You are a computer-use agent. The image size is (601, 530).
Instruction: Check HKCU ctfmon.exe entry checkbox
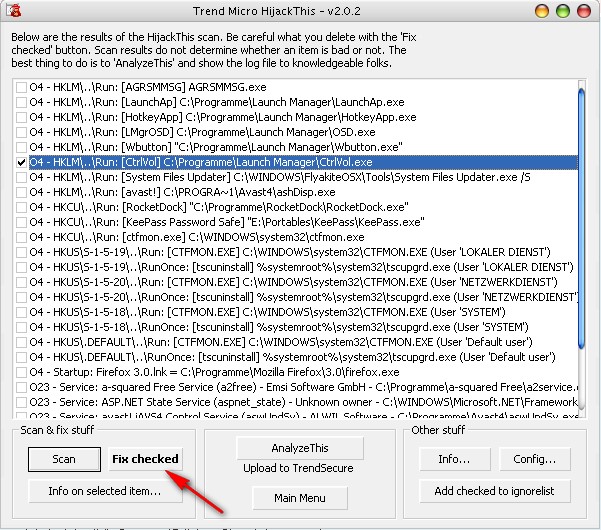pos(21,237)
